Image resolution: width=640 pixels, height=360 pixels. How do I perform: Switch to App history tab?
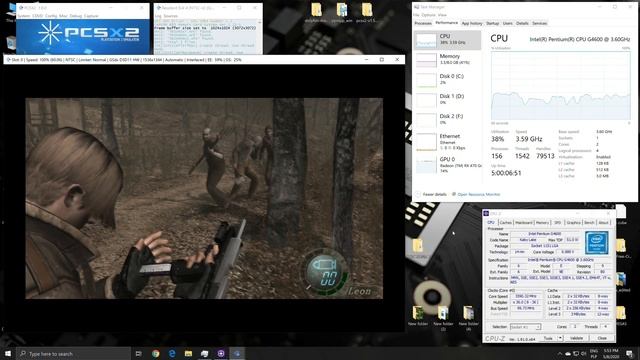(x=472, y=23)
